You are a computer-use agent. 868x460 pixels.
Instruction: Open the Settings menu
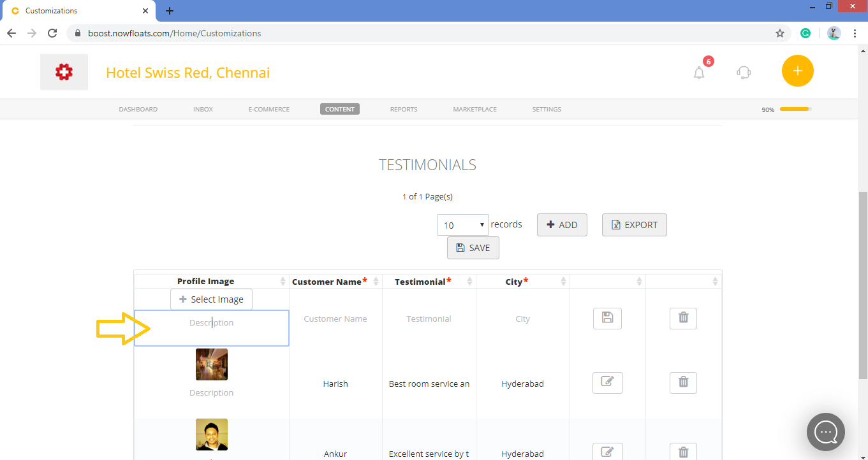pyautogui.click(x=547, y=109)
